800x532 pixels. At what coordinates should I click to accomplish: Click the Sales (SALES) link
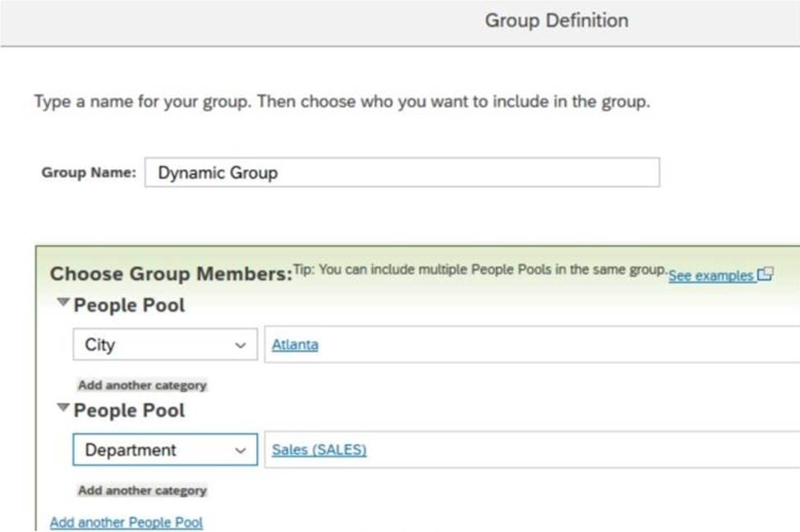[319, 450]
